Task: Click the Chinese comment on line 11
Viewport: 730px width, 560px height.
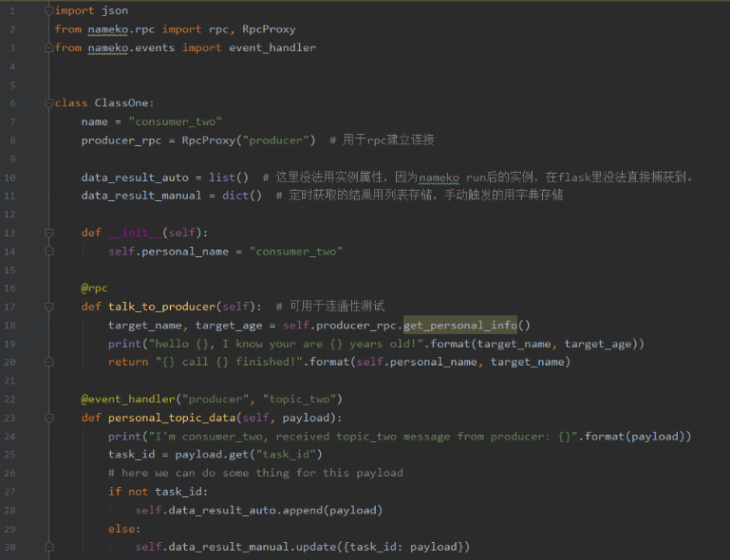Action: (x=420, y=195)
